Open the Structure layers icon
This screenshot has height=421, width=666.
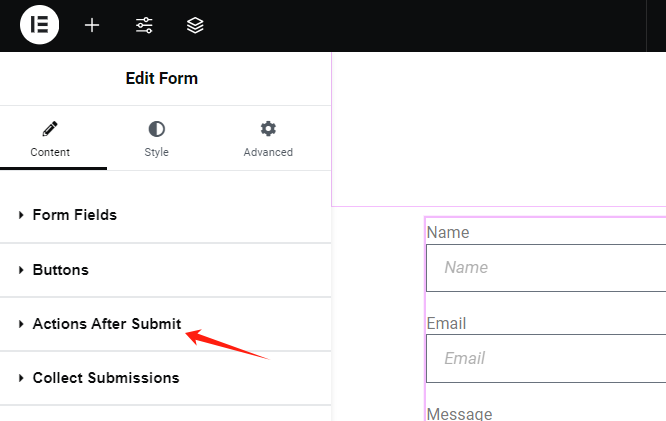click(x=195, y=25)
